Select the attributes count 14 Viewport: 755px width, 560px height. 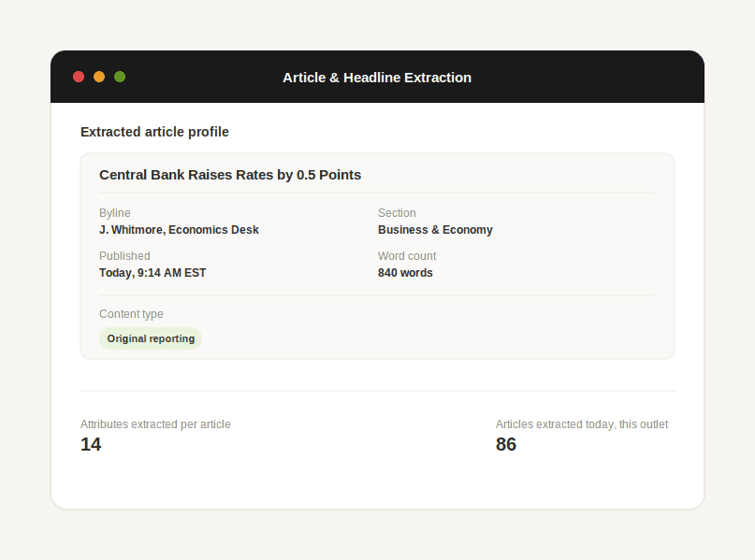coord(91,444)
